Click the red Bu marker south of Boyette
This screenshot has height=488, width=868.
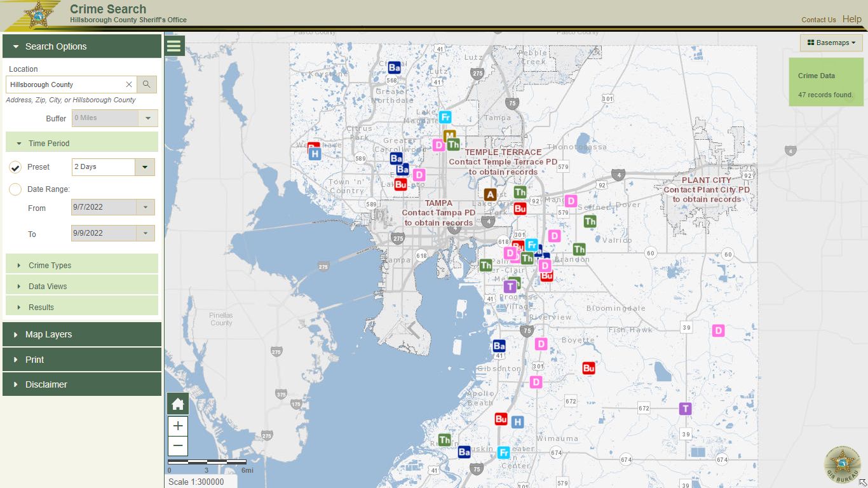click(x=588, y=368)
